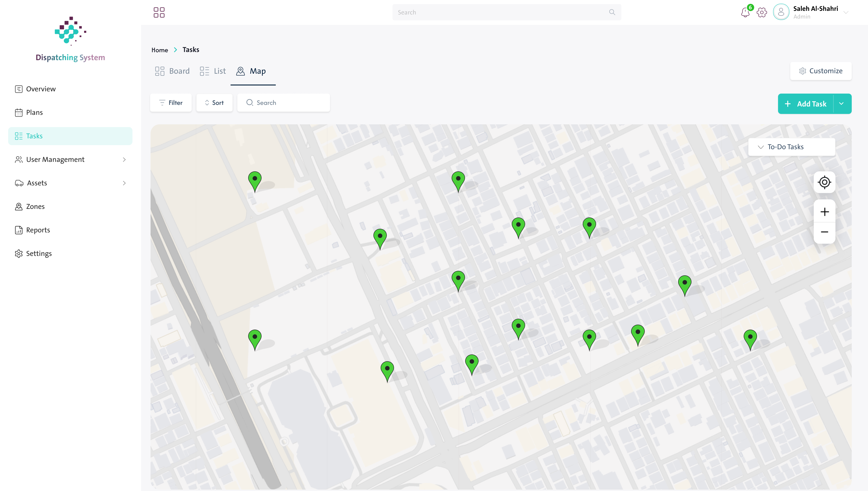Switch to the Board tab
This screenshot has width=868, height=491.
pyautogui.click(x=173, y=71)
